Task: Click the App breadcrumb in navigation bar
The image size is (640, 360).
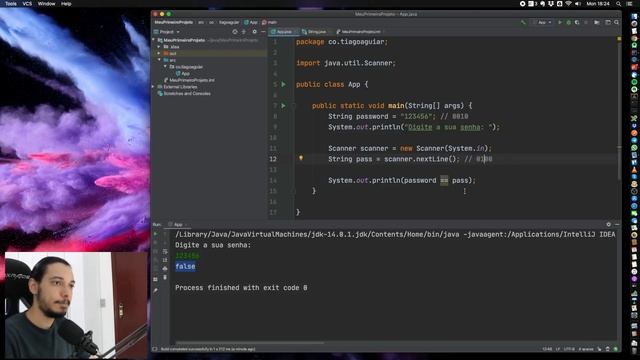Action: (x=251, y=22)
